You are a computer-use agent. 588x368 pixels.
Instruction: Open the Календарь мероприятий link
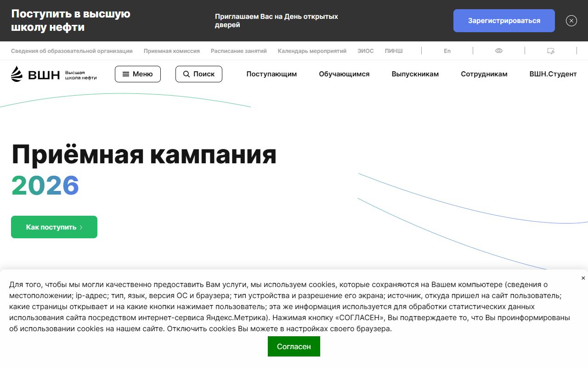pyautogui.click(x=312, y=51)
